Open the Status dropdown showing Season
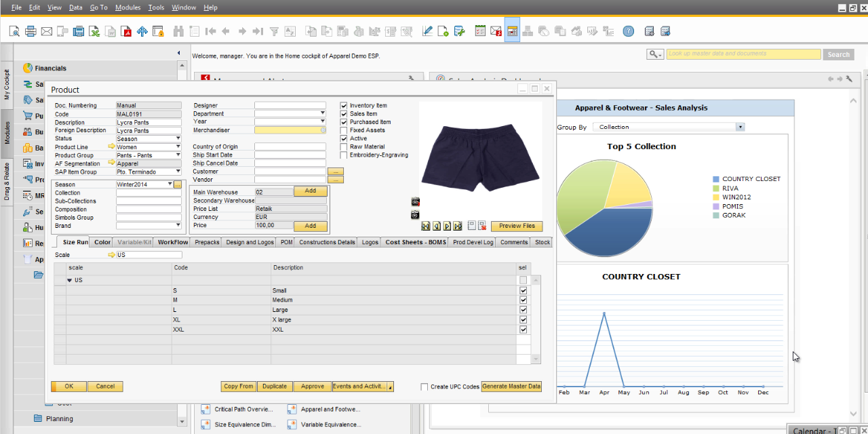Viewport: 868px width, 434px height. (x=178, y=138)
